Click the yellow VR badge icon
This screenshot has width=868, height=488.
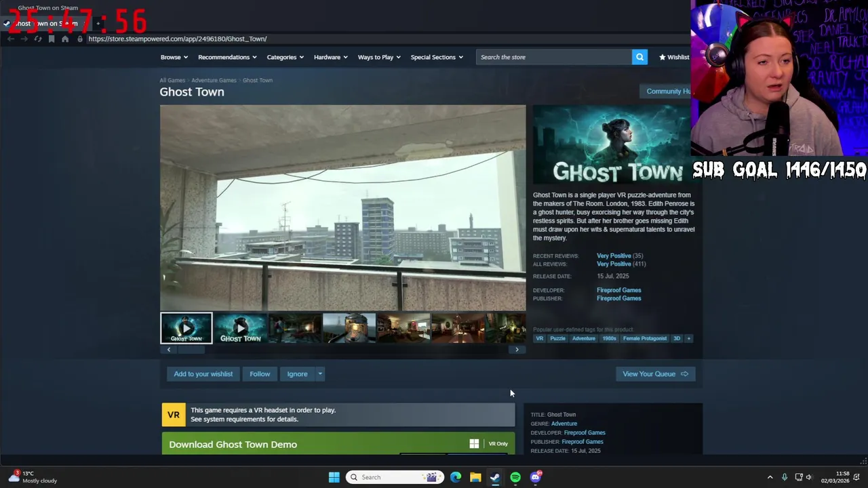coord(174,415)
